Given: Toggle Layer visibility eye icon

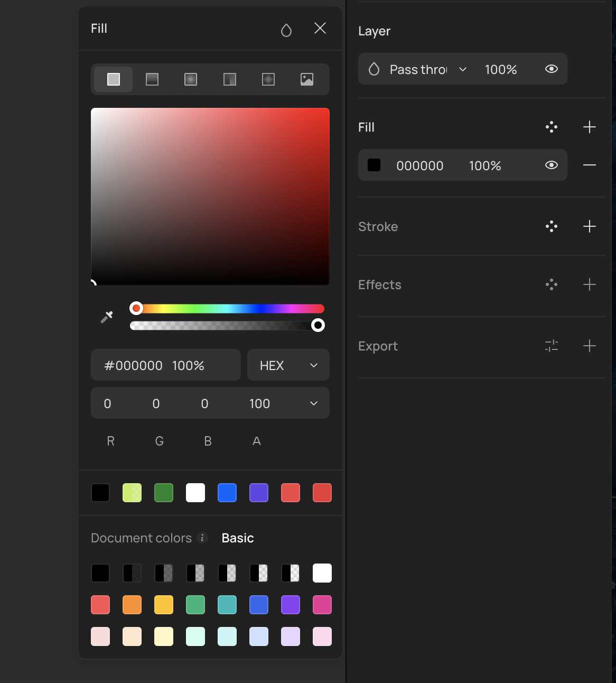Looking at the screenshot, I should click(x=552, y=69).
